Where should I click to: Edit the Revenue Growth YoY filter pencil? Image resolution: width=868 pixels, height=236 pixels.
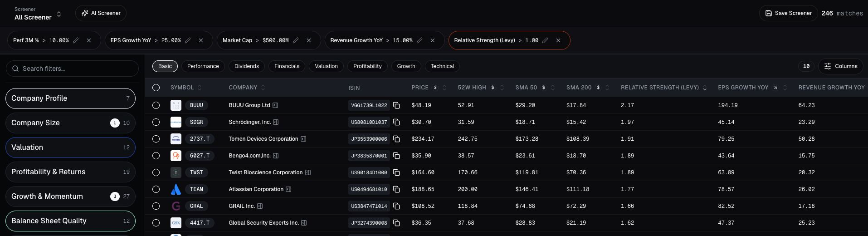[419, 40]
